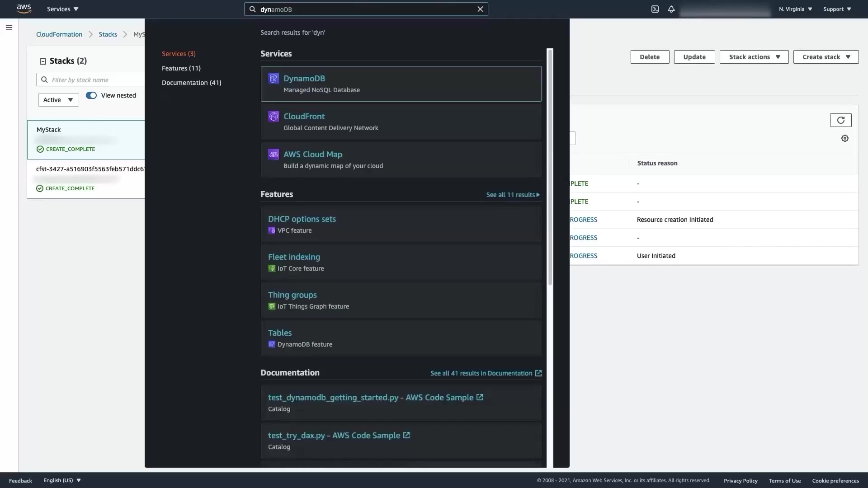This screenshot has width=868, height=488.
Task: Click the notifications bell icon
Action: click(x=671, y=9)
